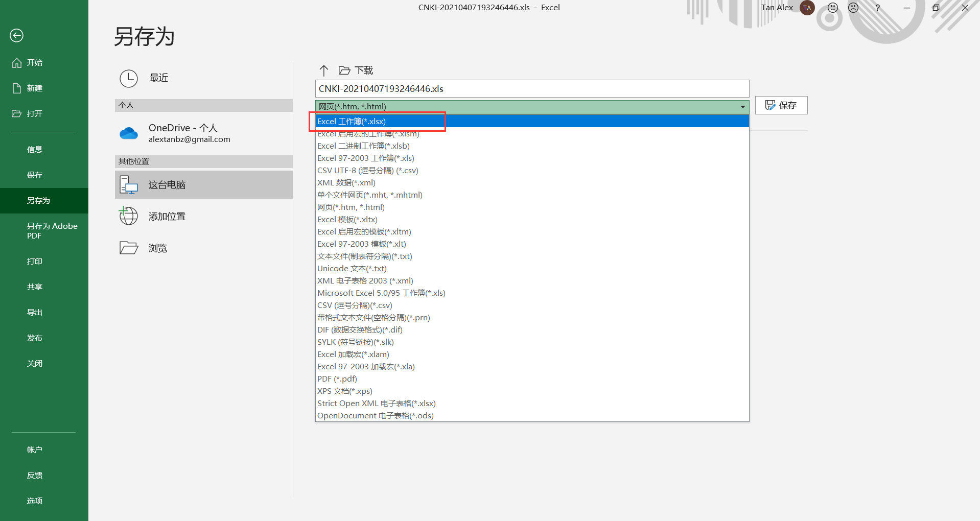Open 信息 in the sidebar

tap(44, 150)
